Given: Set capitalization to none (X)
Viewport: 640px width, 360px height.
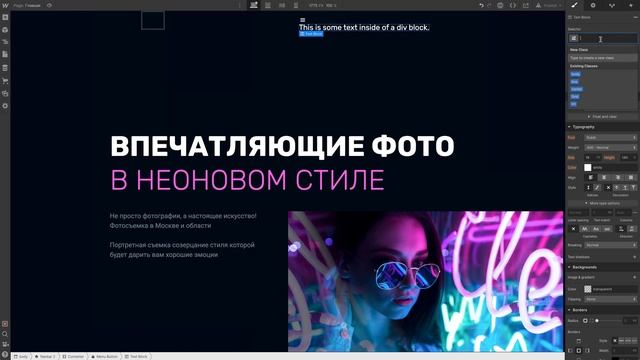Looking at the screenshot, I should 573,229.
